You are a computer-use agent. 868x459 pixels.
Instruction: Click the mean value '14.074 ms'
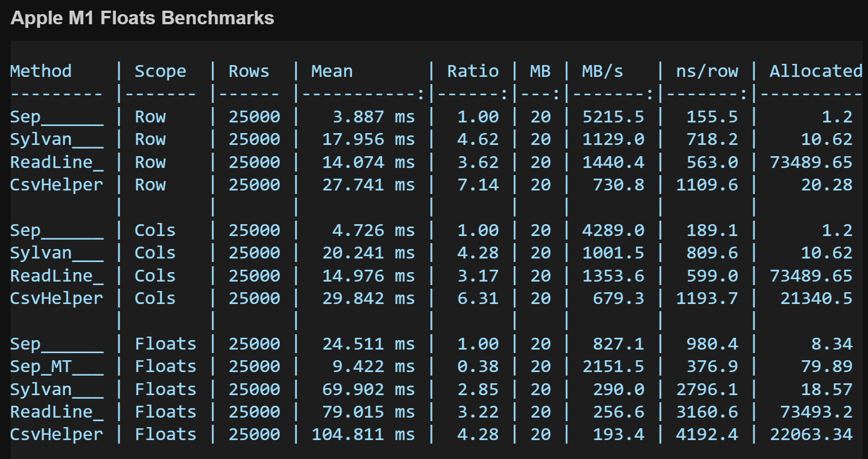tap(368, 162)
